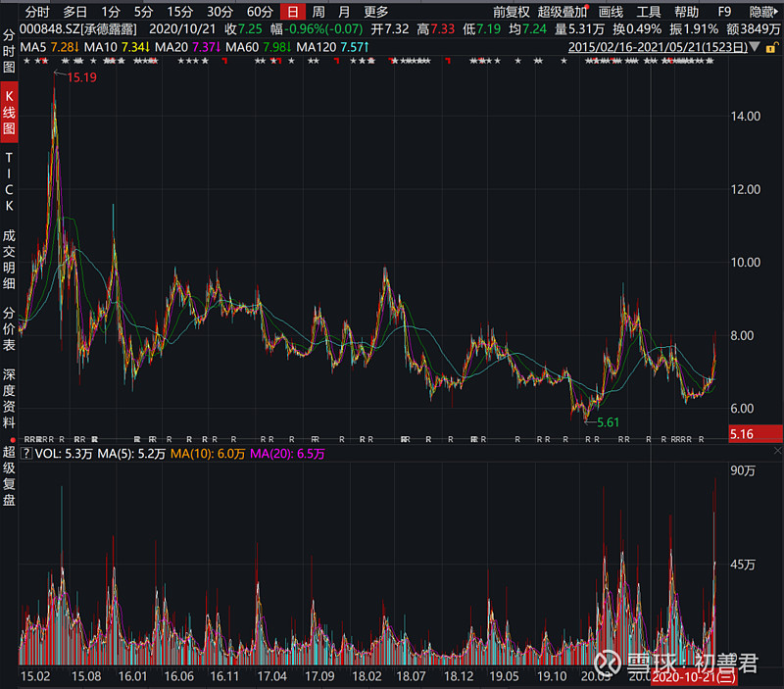Screen dimensions: 784x689
Task: Click the red dot beside the R markers row
Action: point(13,440)
